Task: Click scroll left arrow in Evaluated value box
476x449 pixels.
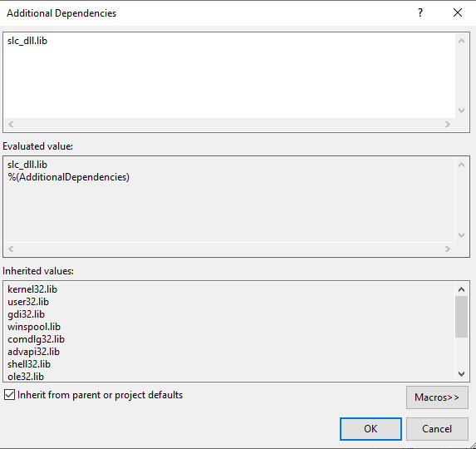Action: [11, 249]
